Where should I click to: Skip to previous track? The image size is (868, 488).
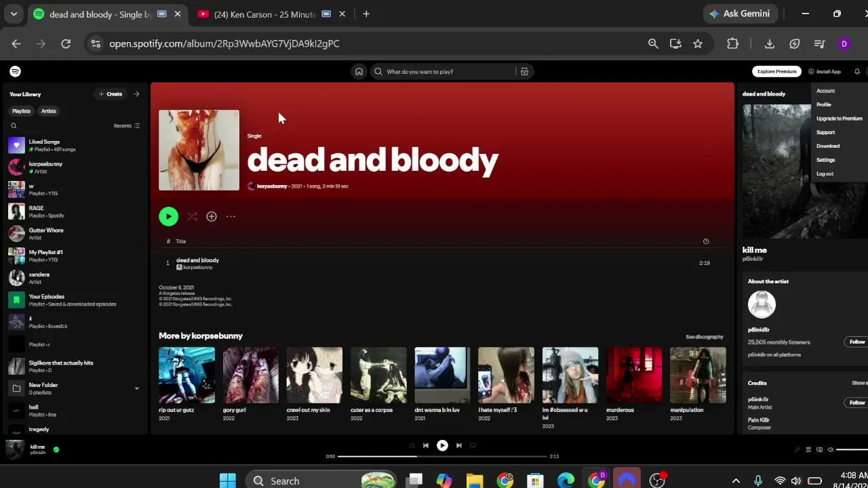click(426, 445)
